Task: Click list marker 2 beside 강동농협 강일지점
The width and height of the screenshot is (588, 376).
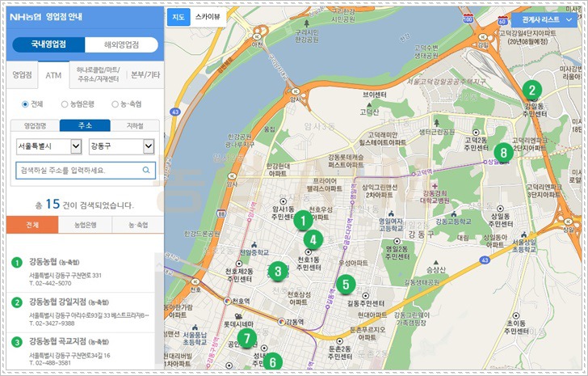Action: click(x=17, y=302)
